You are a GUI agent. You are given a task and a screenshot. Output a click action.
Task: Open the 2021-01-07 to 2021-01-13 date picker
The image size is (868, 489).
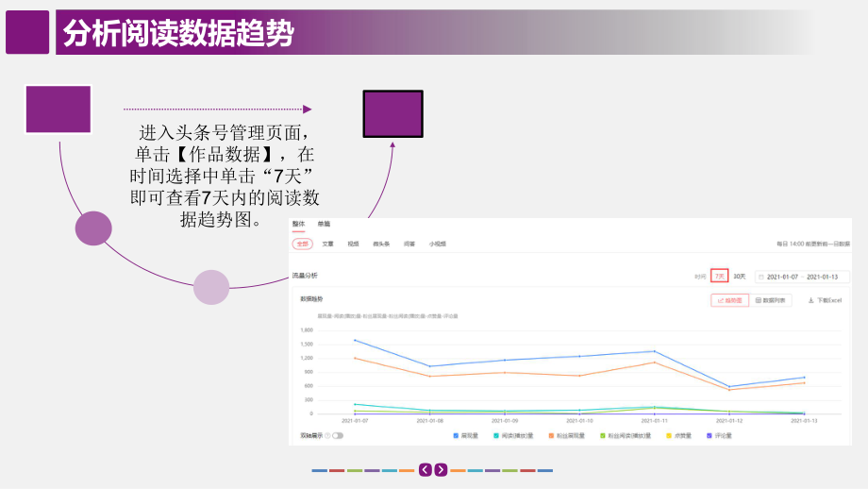click(802, 277)
